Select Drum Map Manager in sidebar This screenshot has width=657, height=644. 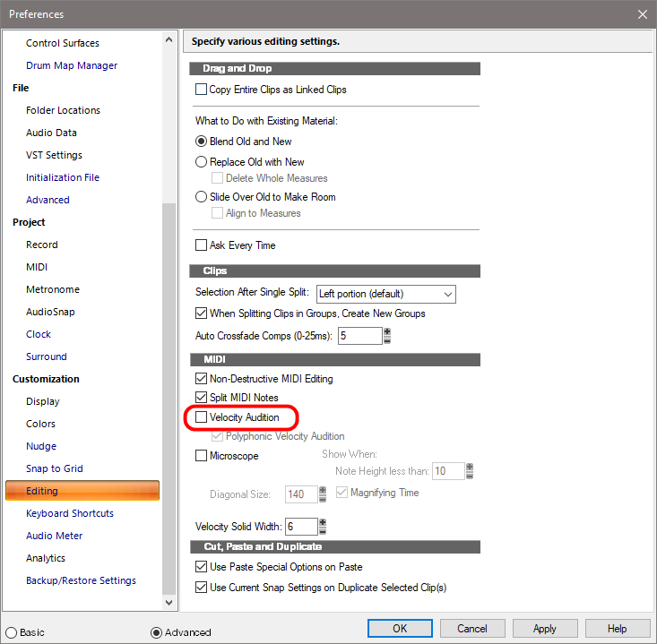tap(72, 65)
